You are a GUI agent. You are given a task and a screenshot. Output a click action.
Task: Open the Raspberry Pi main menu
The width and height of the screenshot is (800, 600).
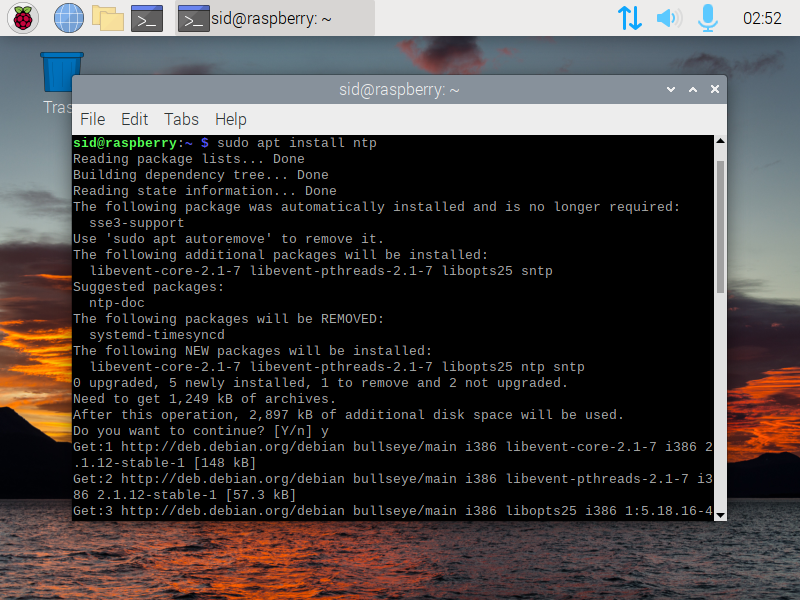point(22,18)
